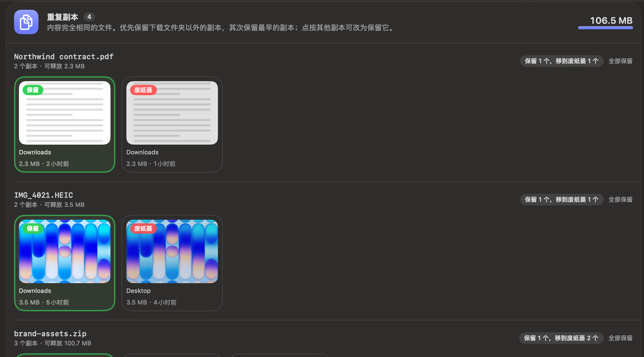The height and width of the screenshot is (357, 644).
Task: Click '2.3 MB · 1小时前' label
Action: (151, 164)
